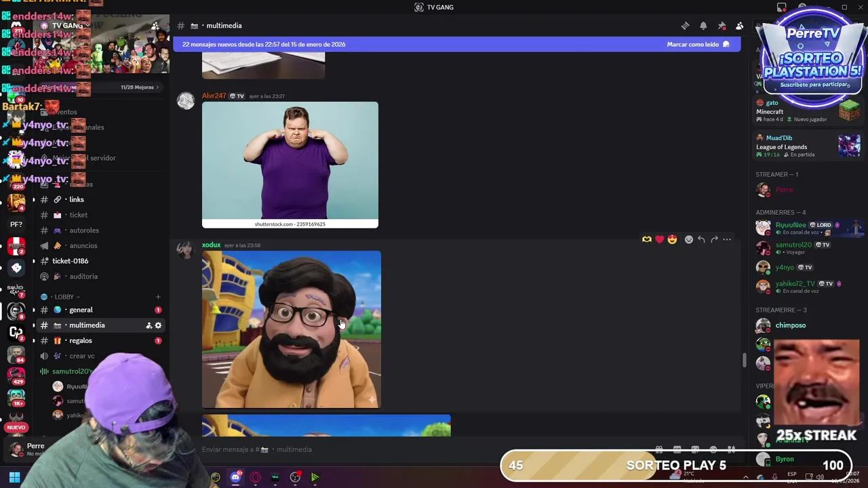Open multimedia channel settings gear

(159, 325)
